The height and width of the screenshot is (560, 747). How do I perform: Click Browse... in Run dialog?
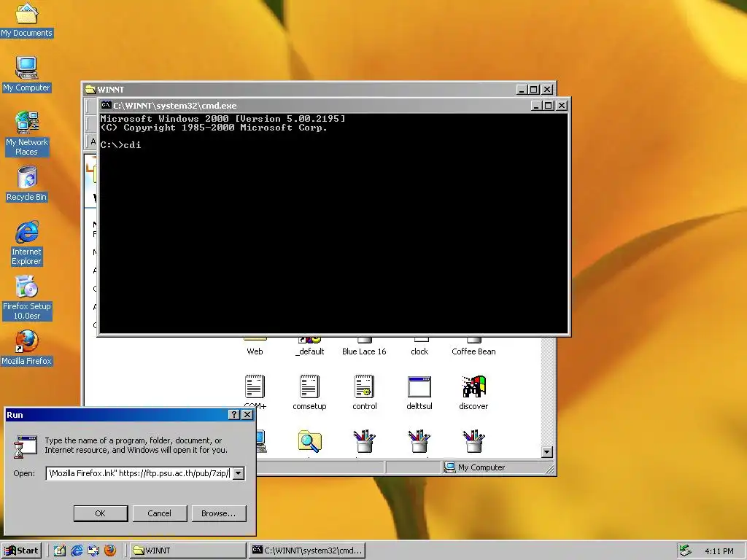(x=219, y=513)
